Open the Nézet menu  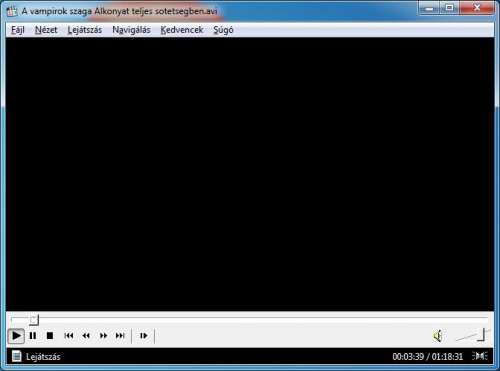(46, 30)
